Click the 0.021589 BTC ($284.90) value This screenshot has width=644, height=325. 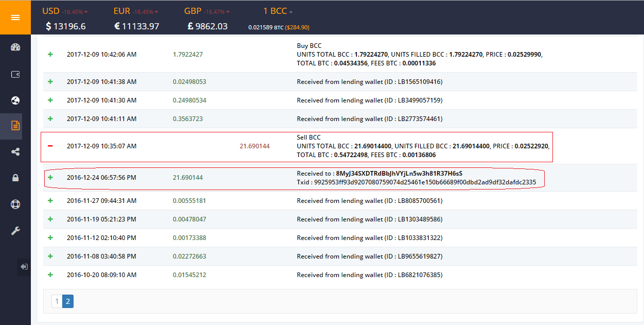pyautogui.click(x=279, y=27)
